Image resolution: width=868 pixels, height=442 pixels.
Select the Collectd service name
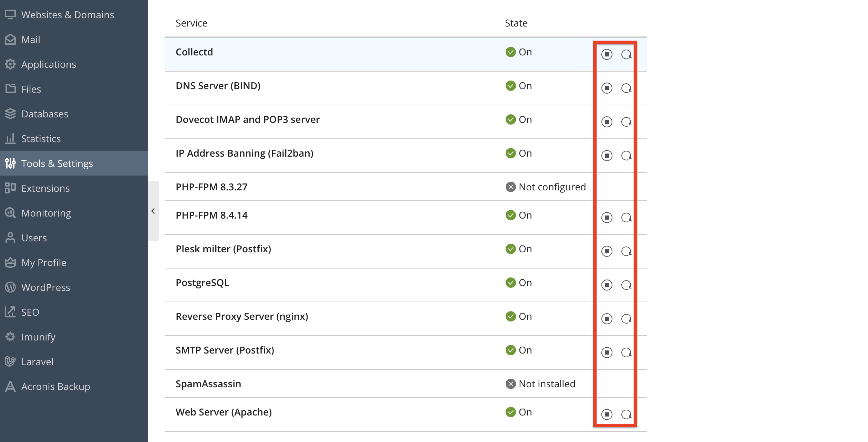[x=194, y=52]
